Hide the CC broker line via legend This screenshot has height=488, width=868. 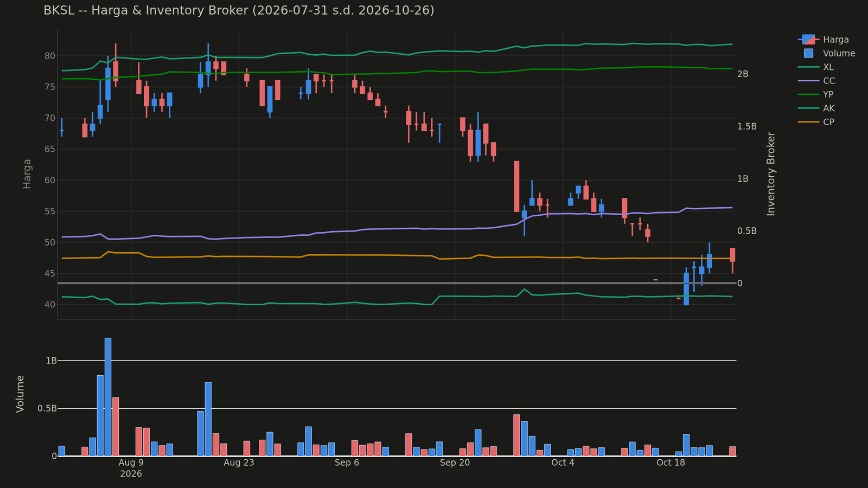click(816, 81)
